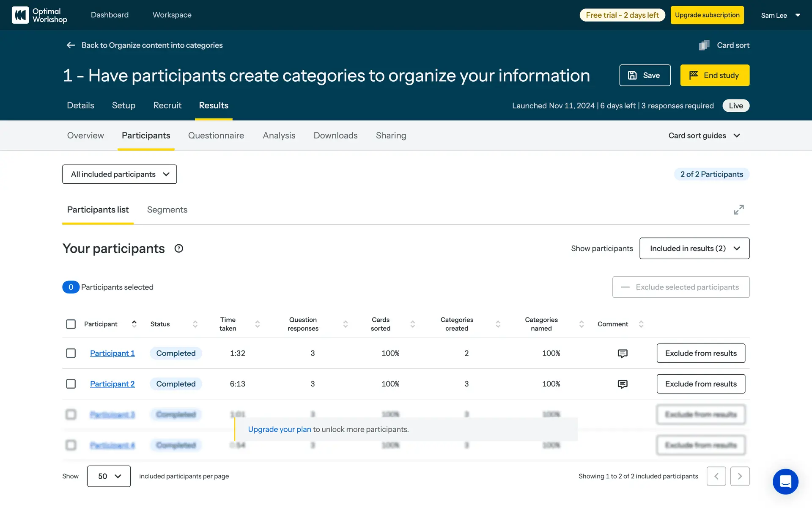
Task: Open the Your participants help icon
Action: [178, 248]
